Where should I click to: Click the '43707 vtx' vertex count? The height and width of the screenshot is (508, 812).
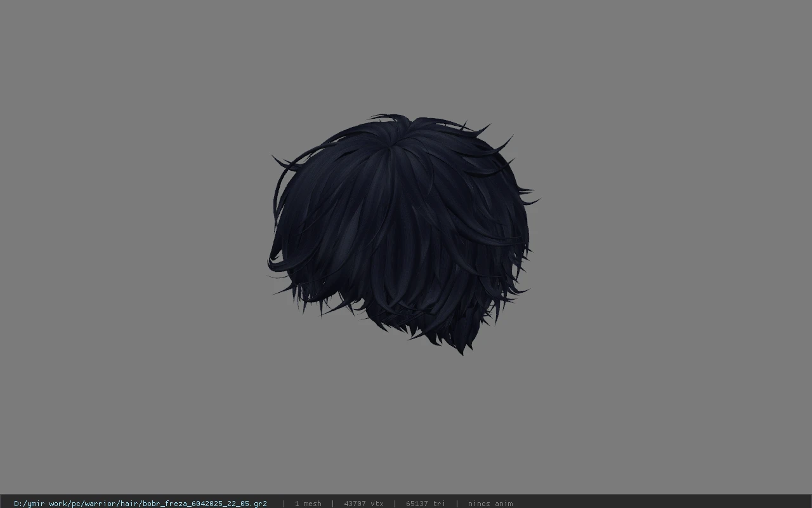coord(363,504)
